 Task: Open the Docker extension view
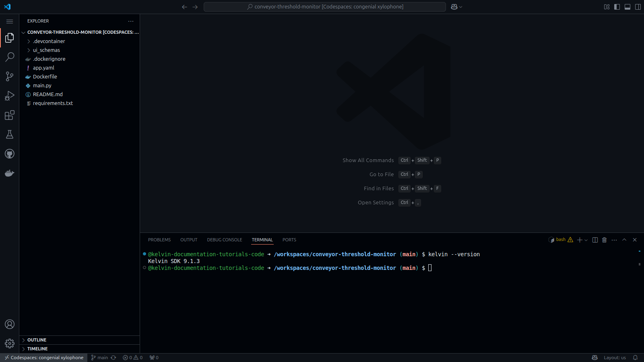(10, 173)
